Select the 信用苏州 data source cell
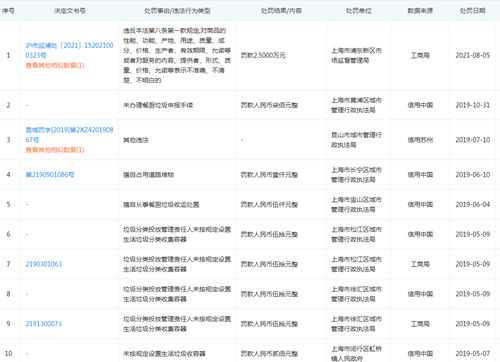This screenshot has width=500, height=362. tap(420, 140)
